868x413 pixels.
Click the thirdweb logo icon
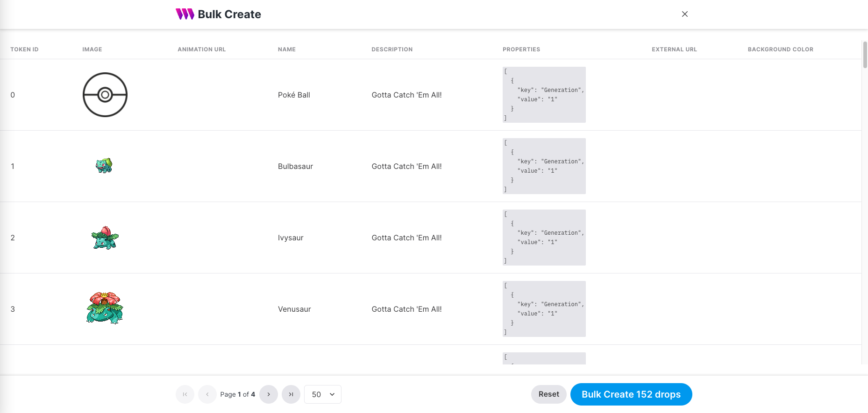click(x=185, y=14)
